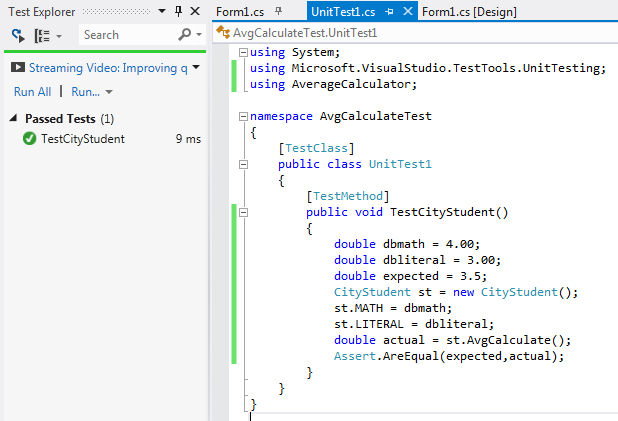
Task: Close the Test Explorer panel
Action: [195, 11]
